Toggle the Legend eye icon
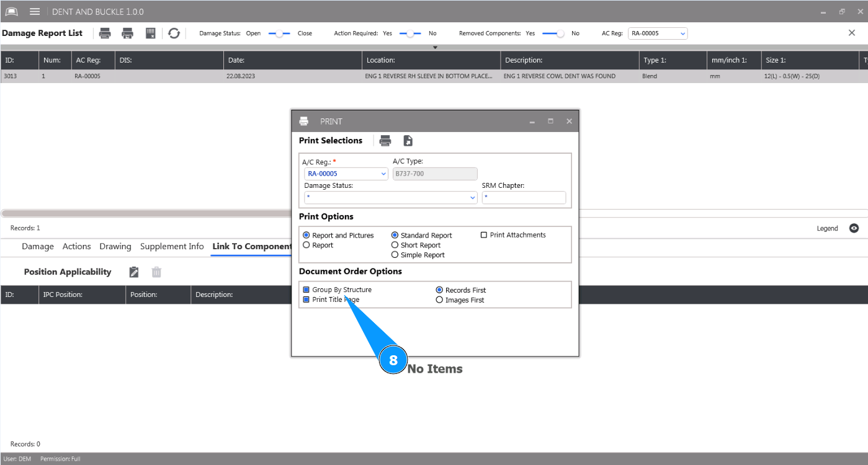Viewport: 868px width, 465px height. click(x=854, y=228)
